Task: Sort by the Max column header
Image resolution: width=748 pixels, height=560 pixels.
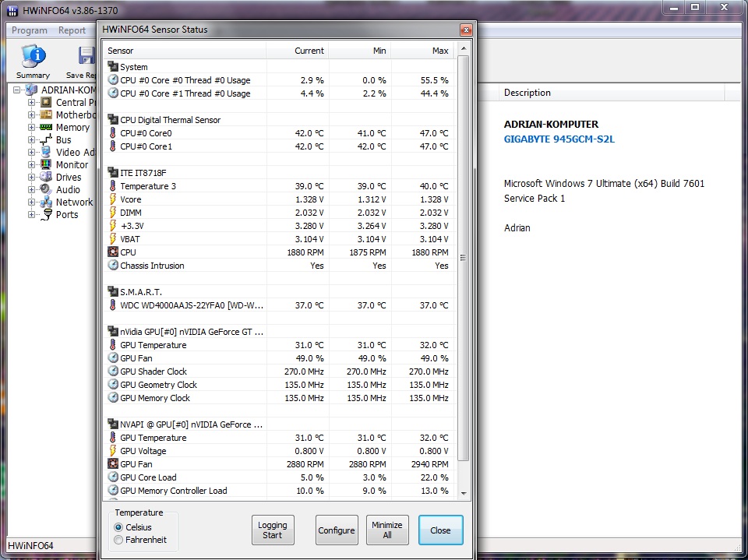Action: click(422, 51)
